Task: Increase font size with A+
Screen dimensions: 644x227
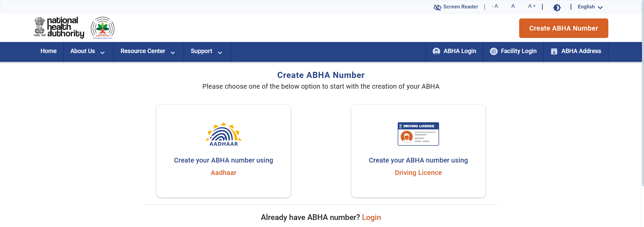Action: pyautogui.click(x=532, y=6)
